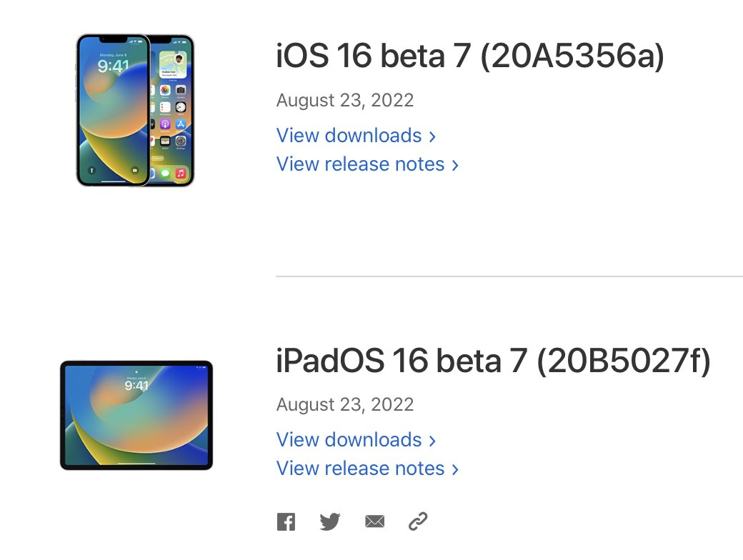Open View downloads for iOS 16 beta 7

[x=349, y=136]
